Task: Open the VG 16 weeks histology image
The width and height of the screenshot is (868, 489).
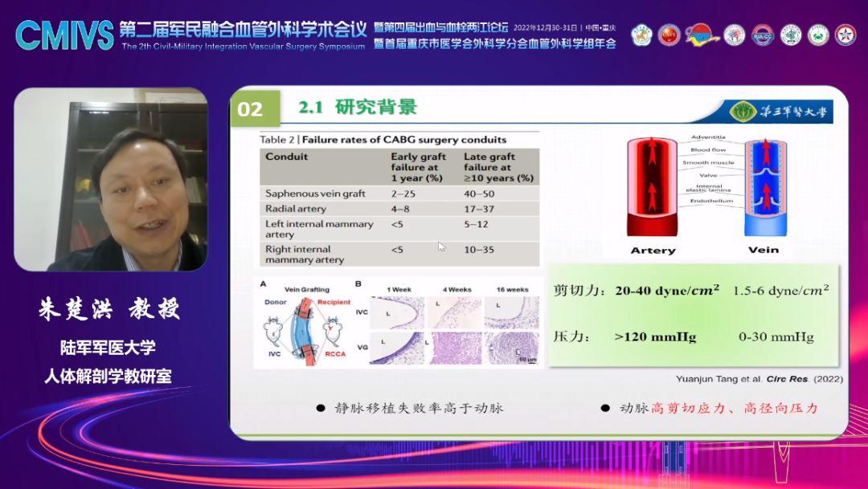Action: tap(512, 348)
